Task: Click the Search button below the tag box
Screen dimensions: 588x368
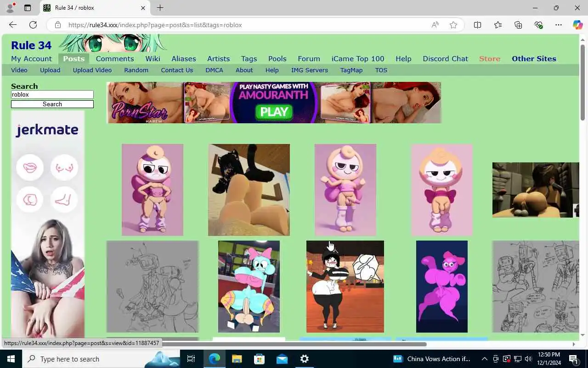Action: coord(52,104)
